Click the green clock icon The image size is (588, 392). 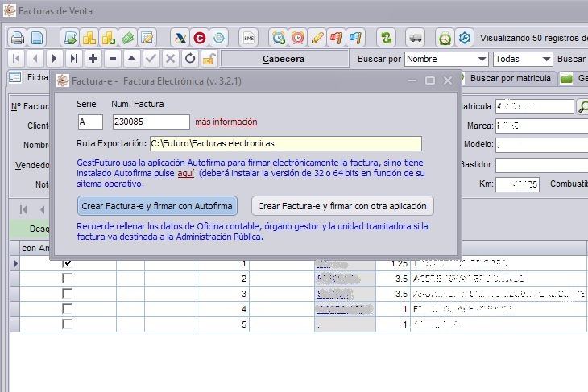445,38
